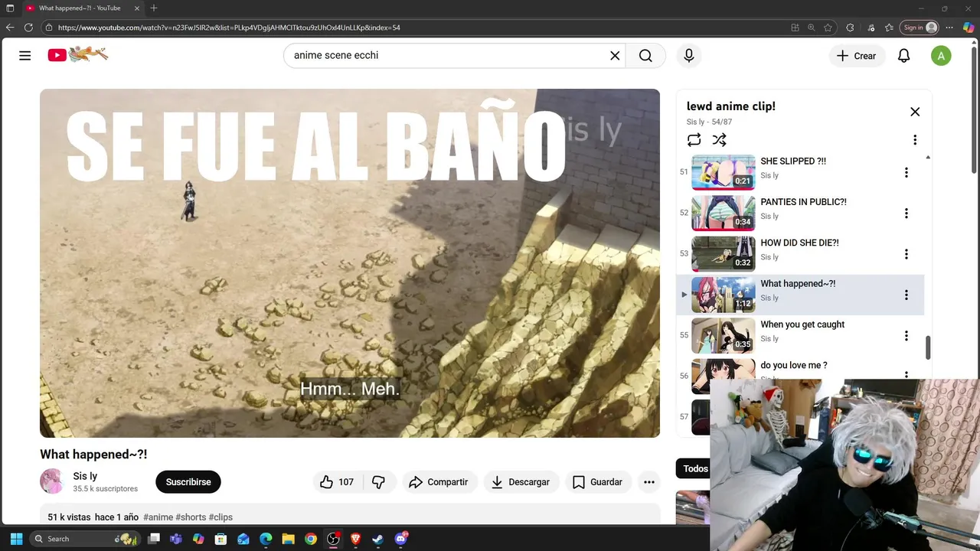The height and width of the screenshot is (551, 980).
Task: Play SHE SLIPPED ?!! thumbnail
Action: click(x=724, y=172)
